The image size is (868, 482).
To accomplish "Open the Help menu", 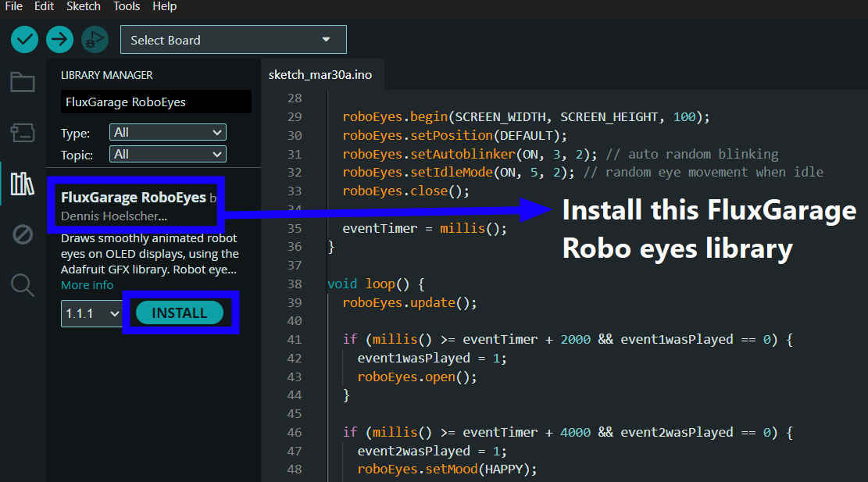I will [164, 7].
